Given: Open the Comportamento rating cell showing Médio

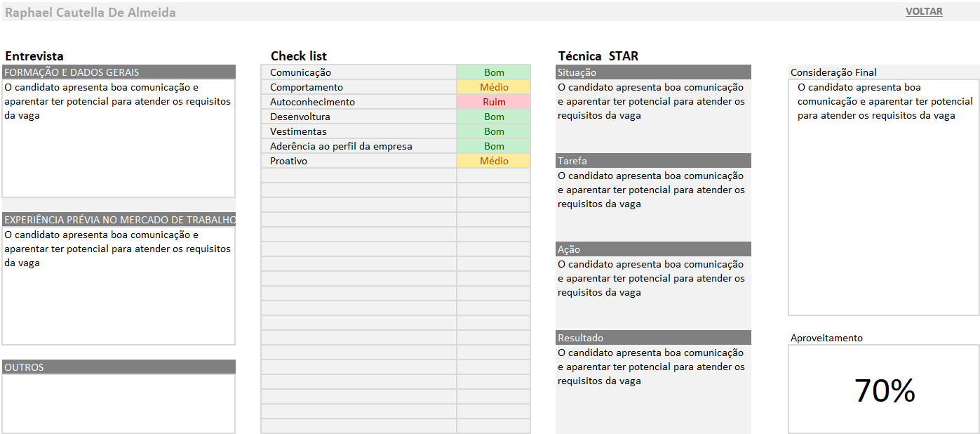Looking at the screenshot, I should (494, 87).
